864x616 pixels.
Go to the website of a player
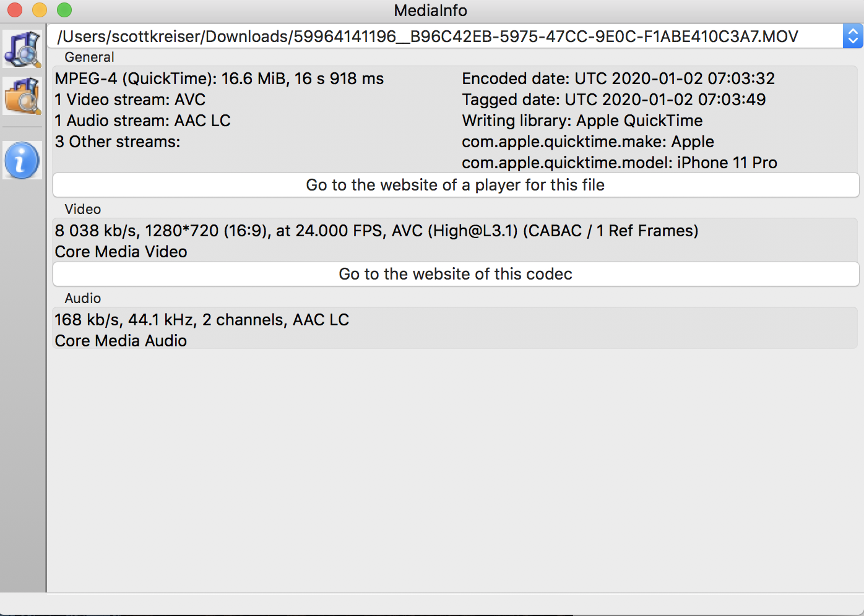click(x=456, y=185)
